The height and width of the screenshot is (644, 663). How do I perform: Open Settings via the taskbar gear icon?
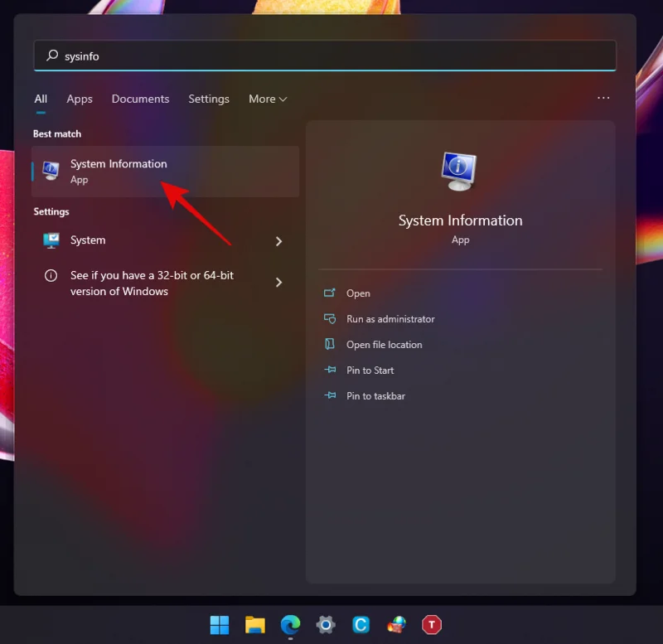[325, 625]
